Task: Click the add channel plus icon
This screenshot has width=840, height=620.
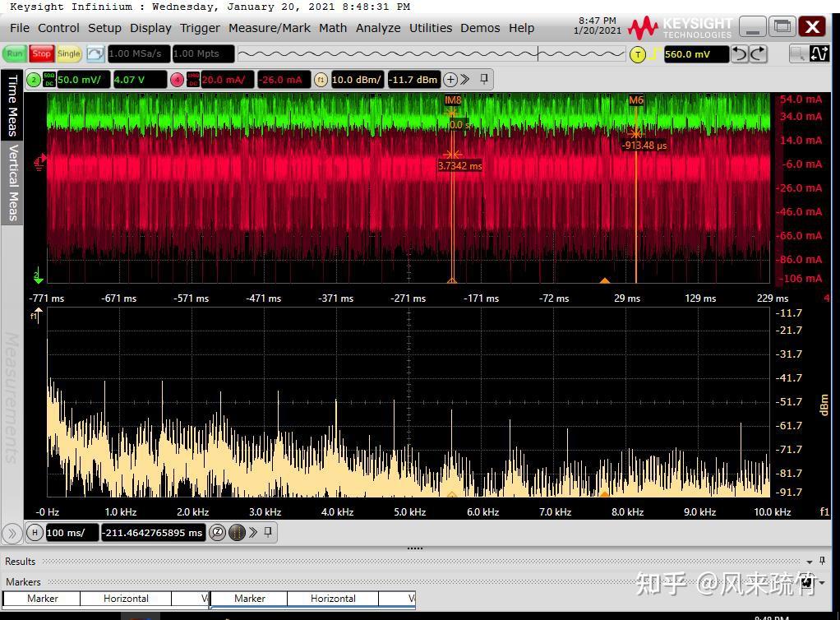Action: (x=450, y=80)
